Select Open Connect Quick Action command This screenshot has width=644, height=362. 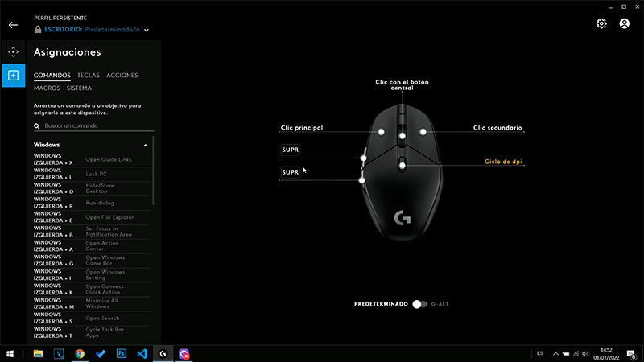(x=92, y=290)
